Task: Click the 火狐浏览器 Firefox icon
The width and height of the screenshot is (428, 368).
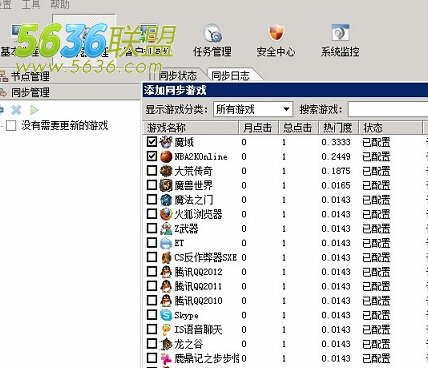Action: tap(166, 214)
